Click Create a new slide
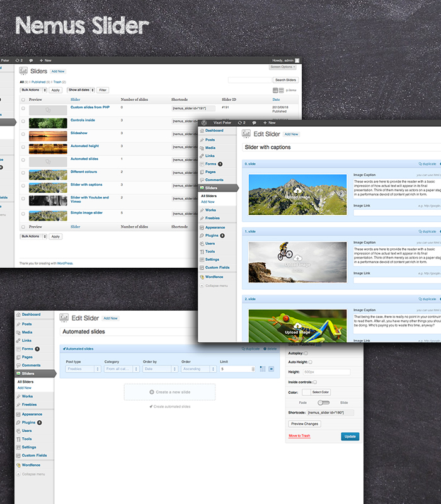Viewport: 441px width, 504px height. (169, 392)
